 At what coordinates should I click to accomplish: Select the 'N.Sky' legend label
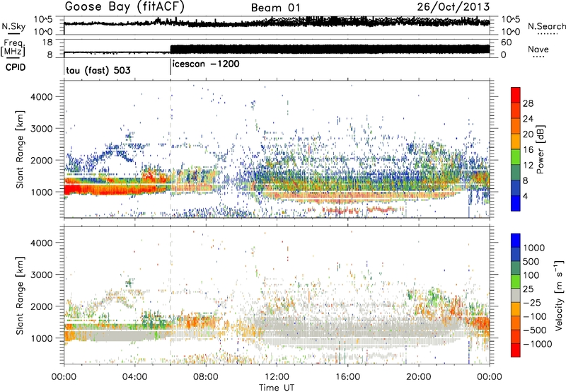[13, 26]
